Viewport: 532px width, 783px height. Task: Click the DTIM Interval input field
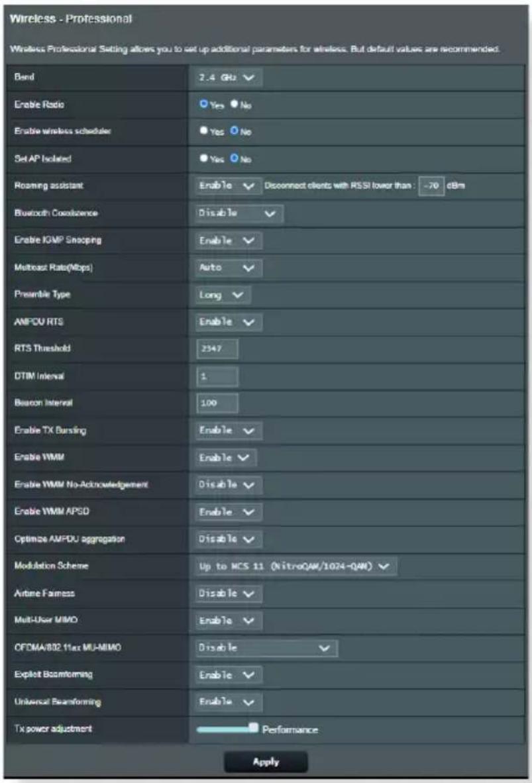[x=217, y=376]
